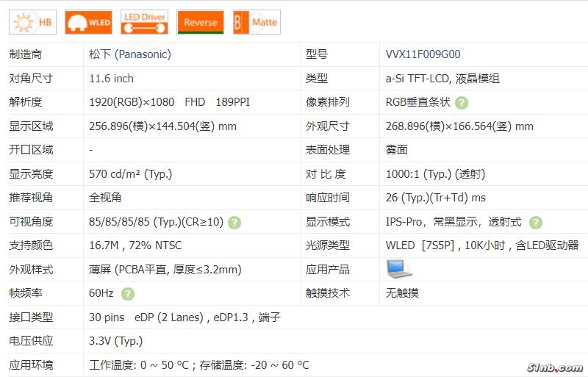588x377 pixels.
Task: Click help icon next to IPS-Pro display mode
Action: (536, 222)
